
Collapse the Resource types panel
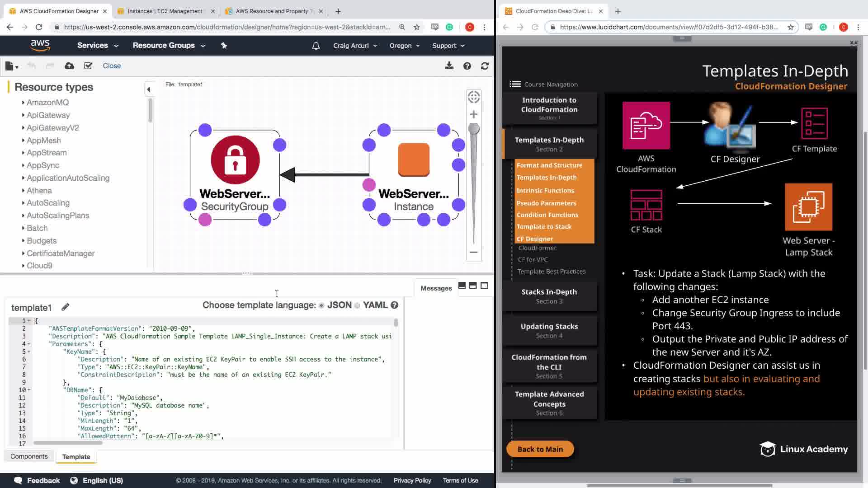[148, 89]
